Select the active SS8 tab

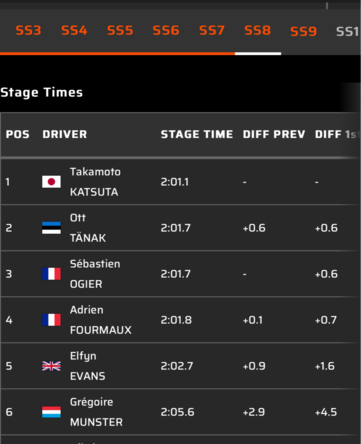pos(258,31)
